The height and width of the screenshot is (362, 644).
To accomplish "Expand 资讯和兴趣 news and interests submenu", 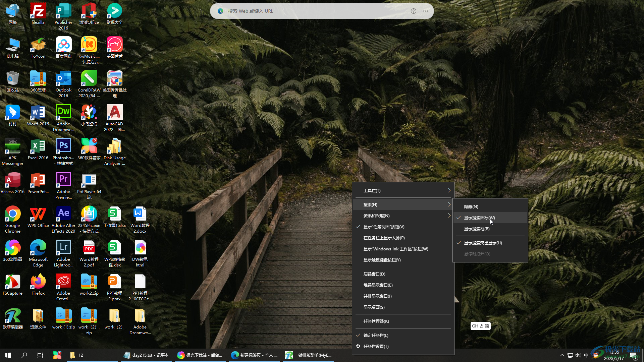I will 404,215.
